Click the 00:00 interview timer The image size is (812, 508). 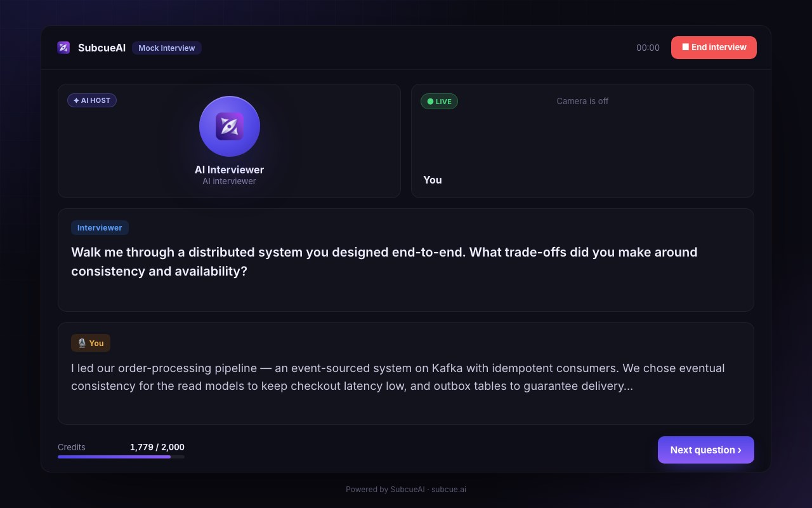[648, 48]
